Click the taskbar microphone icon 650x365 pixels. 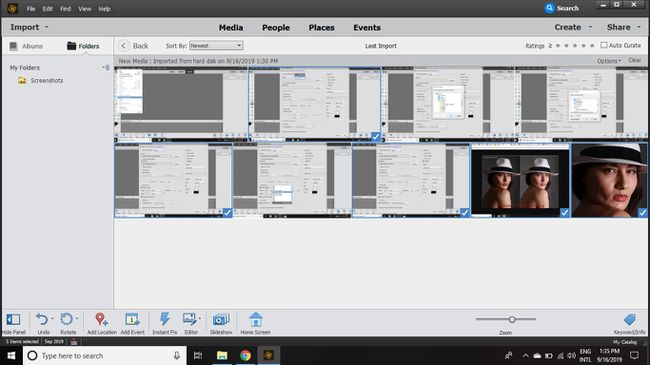click(x=177, y=355)
